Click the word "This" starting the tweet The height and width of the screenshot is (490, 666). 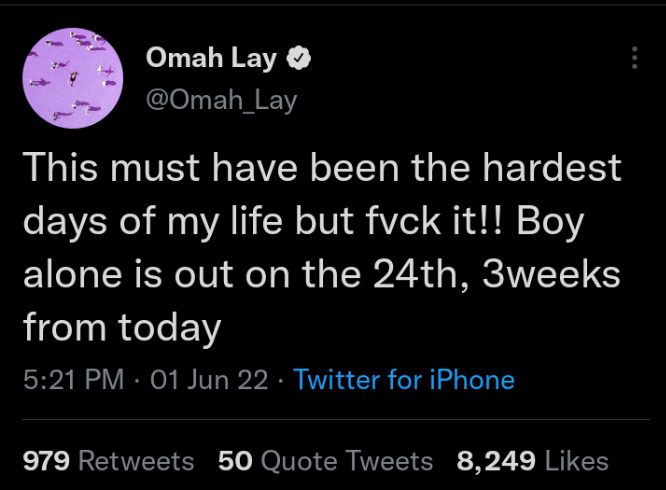click(60, 167)
